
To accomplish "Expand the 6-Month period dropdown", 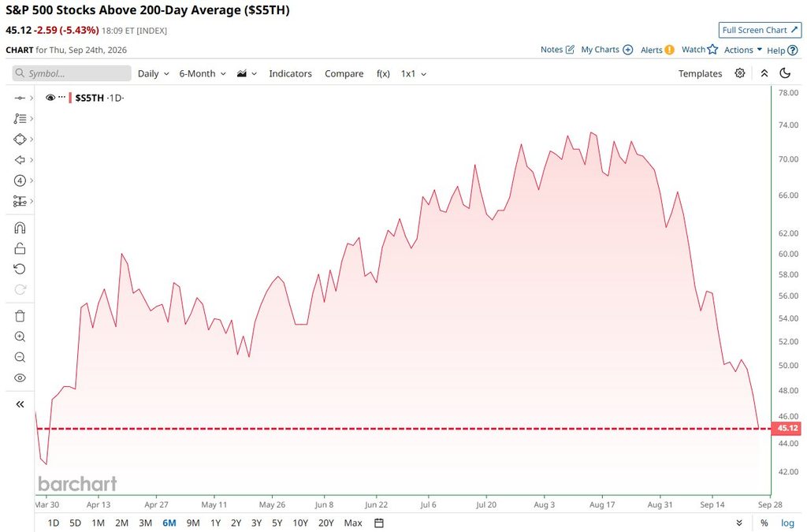I will [x=203, y=73].
